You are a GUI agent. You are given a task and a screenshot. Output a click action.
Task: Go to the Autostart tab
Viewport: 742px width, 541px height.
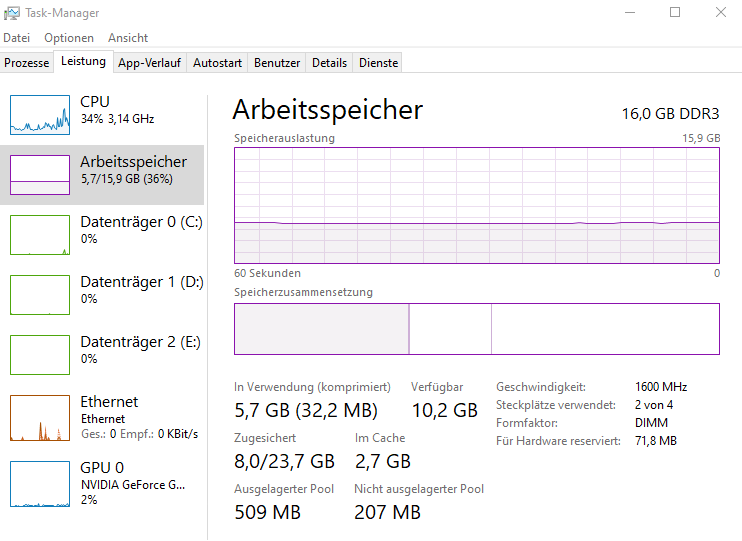[217, 63]
